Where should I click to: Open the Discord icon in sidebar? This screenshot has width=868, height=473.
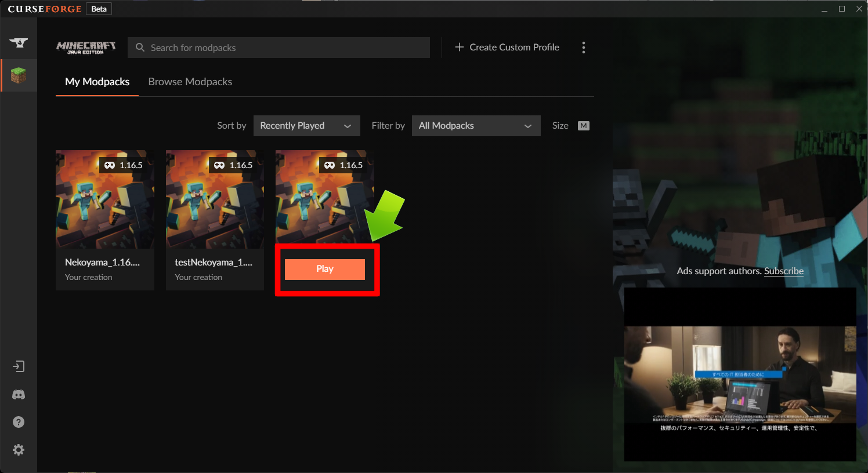19,395
